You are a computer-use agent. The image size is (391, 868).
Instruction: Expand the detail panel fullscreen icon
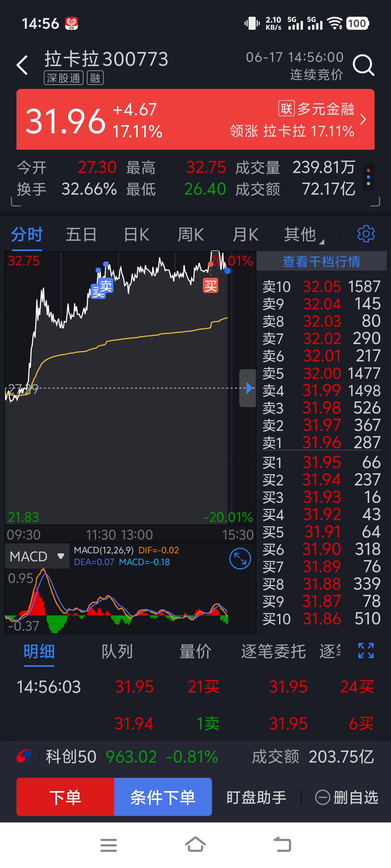(x=366, y=651)
